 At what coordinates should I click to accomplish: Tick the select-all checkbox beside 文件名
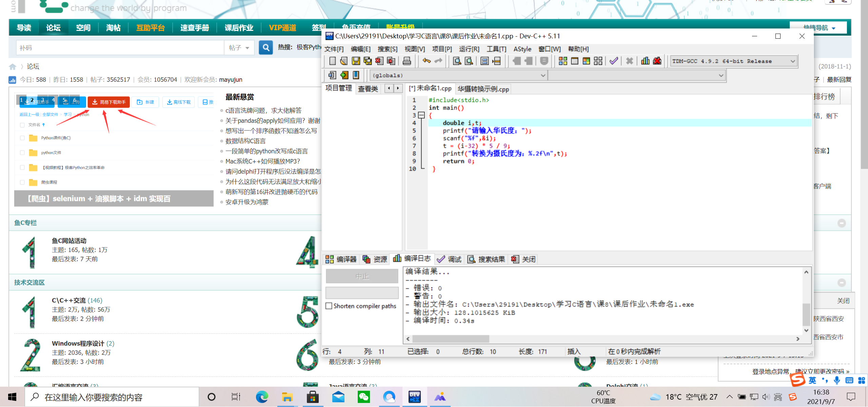coord(22,125)
